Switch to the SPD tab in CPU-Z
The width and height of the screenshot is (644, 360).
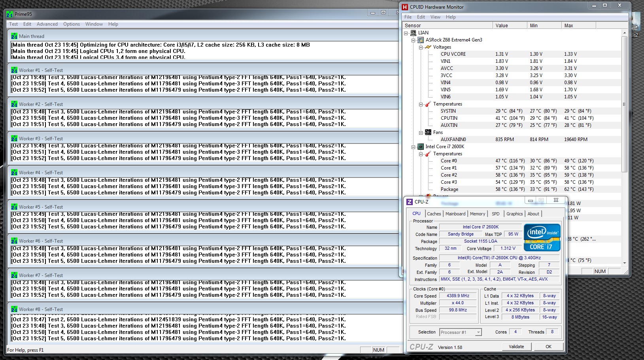496,214
